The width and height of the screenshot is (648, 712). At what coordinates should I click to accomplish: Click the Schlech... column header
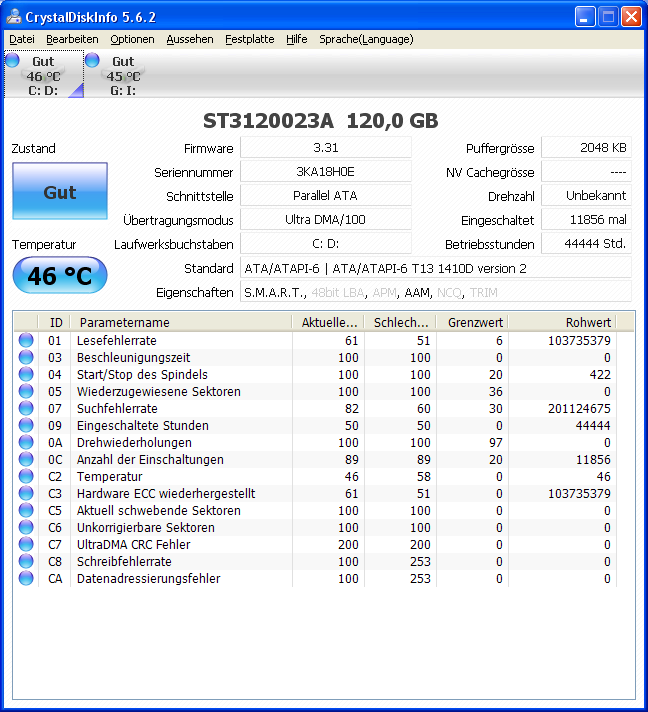(400, 322)
